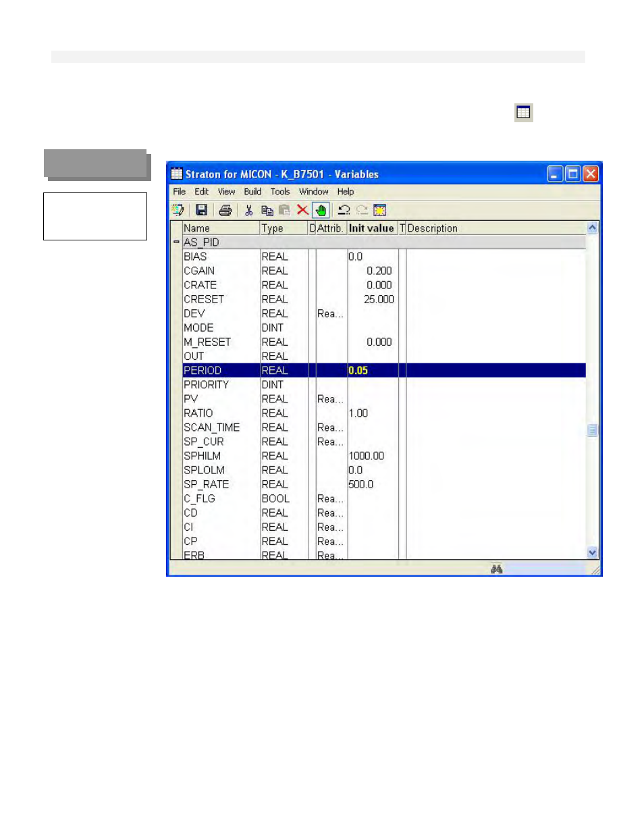This screenshot has height=834, width=644.
Task: Paste with the clipboard icon
Action: [x=284, y=210]
